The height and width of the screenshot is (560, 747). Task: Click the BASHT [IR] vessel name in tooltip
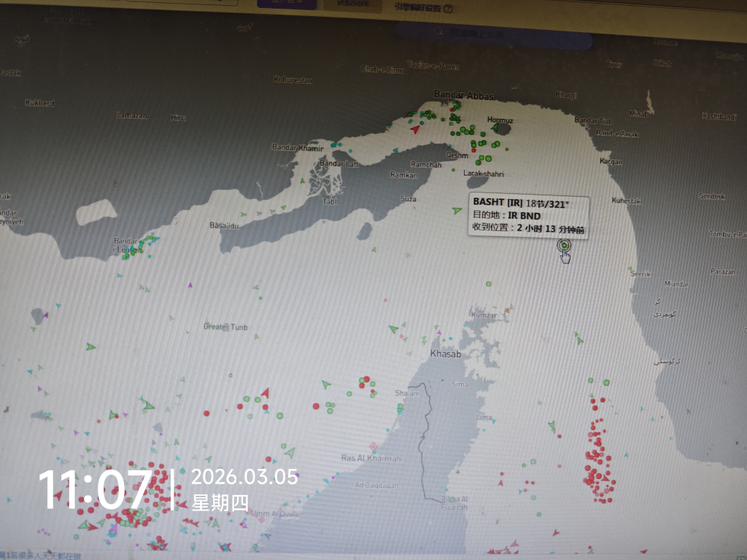(x=498, y=202)
